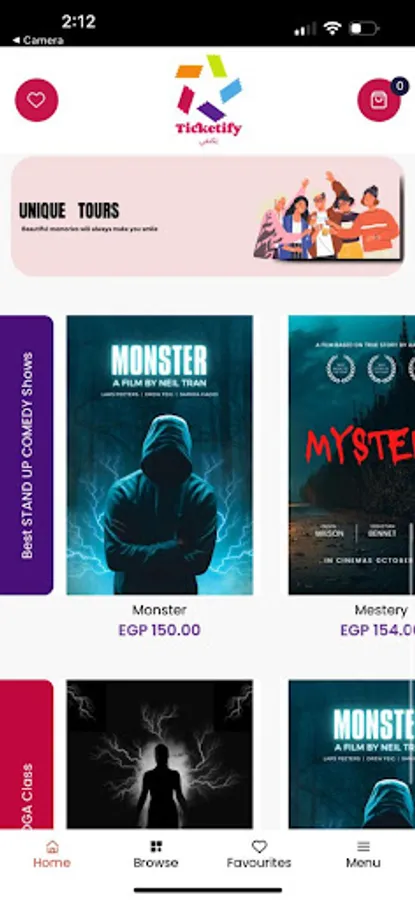Image resolution: width=415 pixels, height=900 pixels.
Task: Open the Mystery movie poster
Action: point(351,455)
